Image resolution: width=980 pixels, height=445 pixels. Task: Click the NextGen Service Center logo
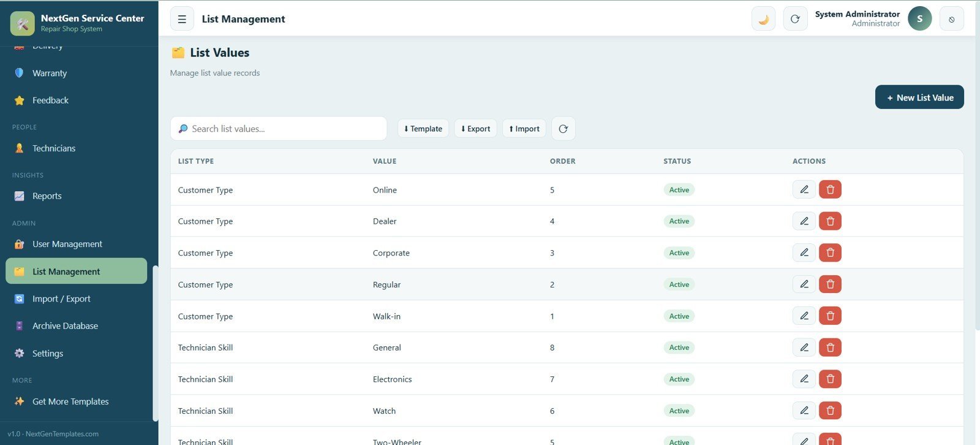pos(23,23)
